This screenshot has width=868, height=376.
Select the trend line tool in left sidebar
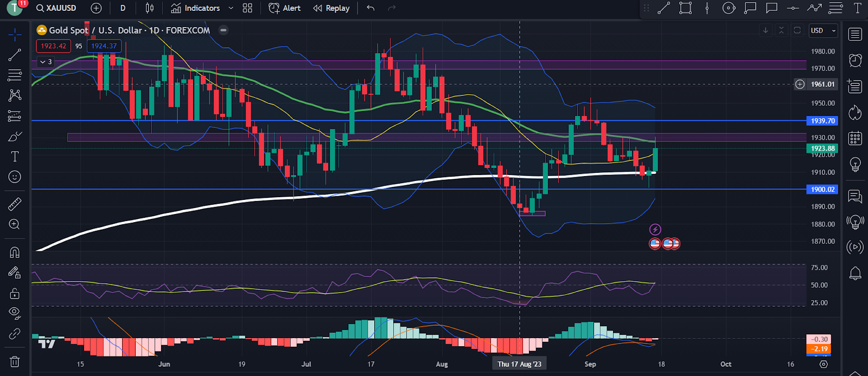15,55
